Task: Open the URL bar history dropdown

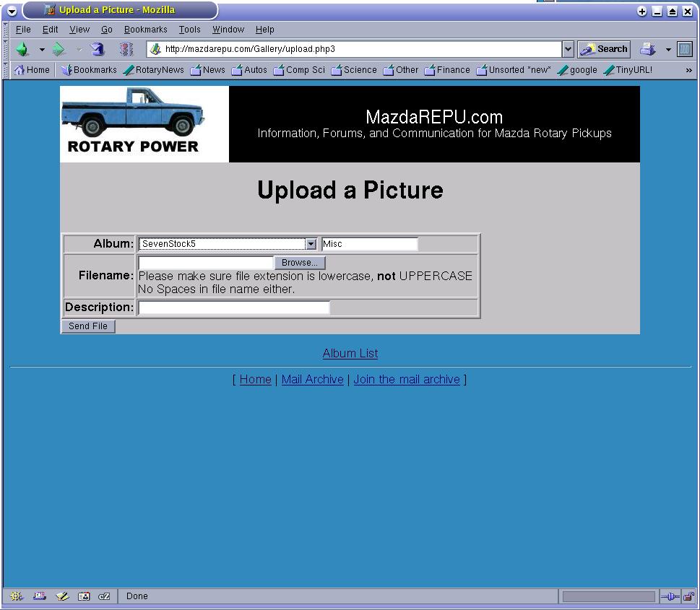Action: click(567, 49)
